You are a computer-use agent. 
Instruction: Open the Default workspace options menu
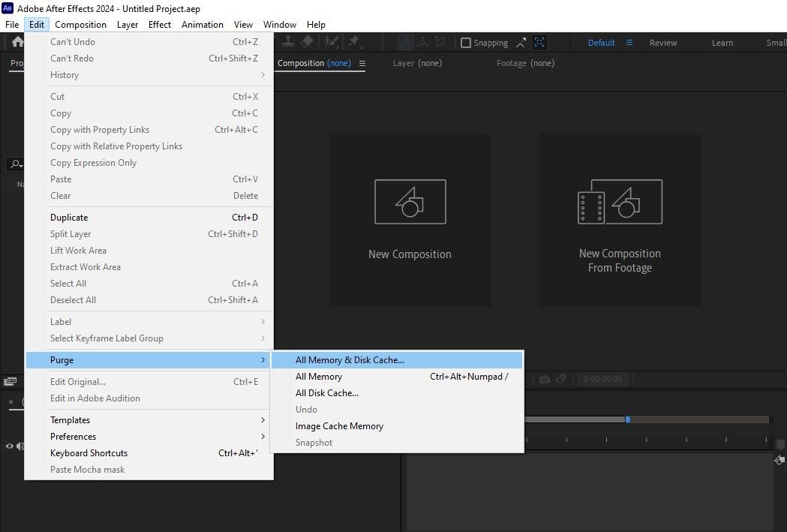(629, 43)
